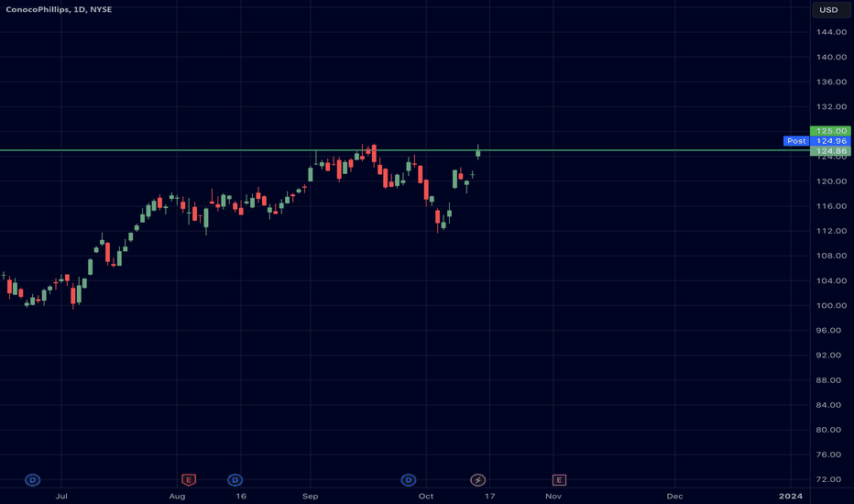Click the 100.00 price axis label

coord(831,306)
